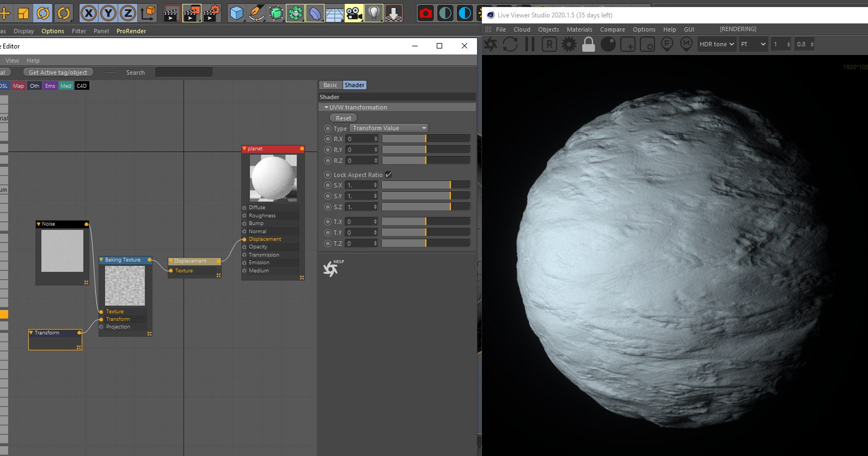Toggle the X axis lock

pos(89,13)
